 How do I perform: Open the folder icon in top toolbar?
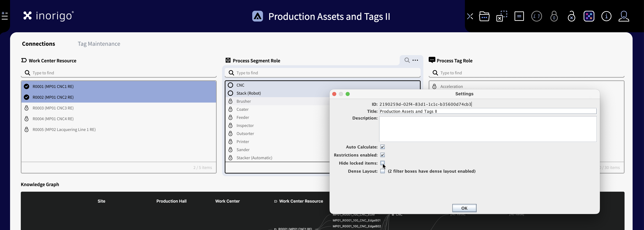[484, 16]
